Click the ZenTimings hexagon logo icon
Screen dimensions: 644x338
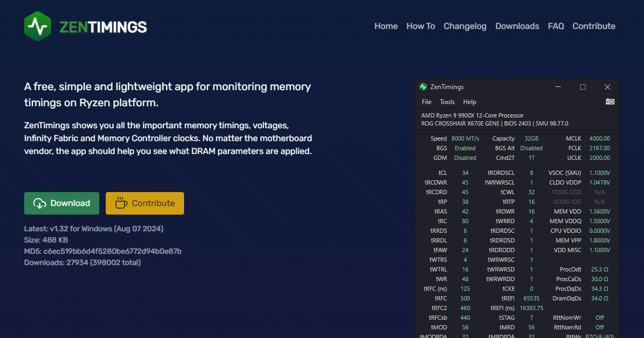38,26
